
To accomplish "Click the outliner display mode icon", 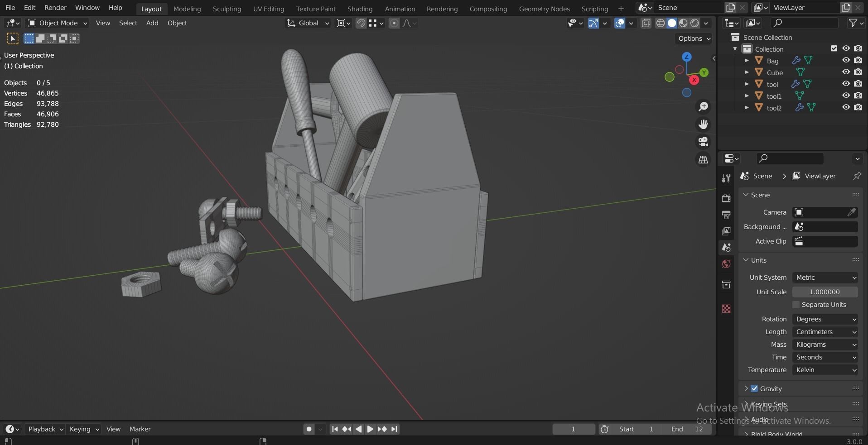I will tap(752, 23).
